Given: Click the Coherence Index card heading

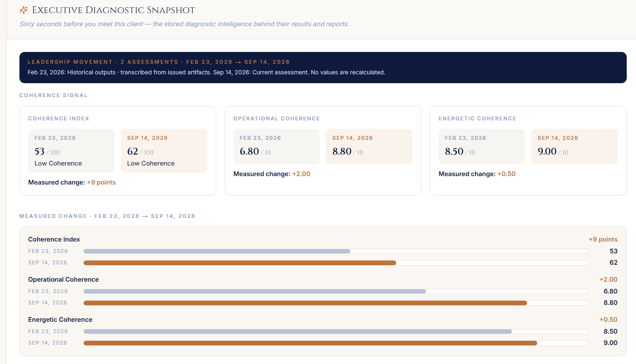Looking at the screenshot, I should click(59, 119).
